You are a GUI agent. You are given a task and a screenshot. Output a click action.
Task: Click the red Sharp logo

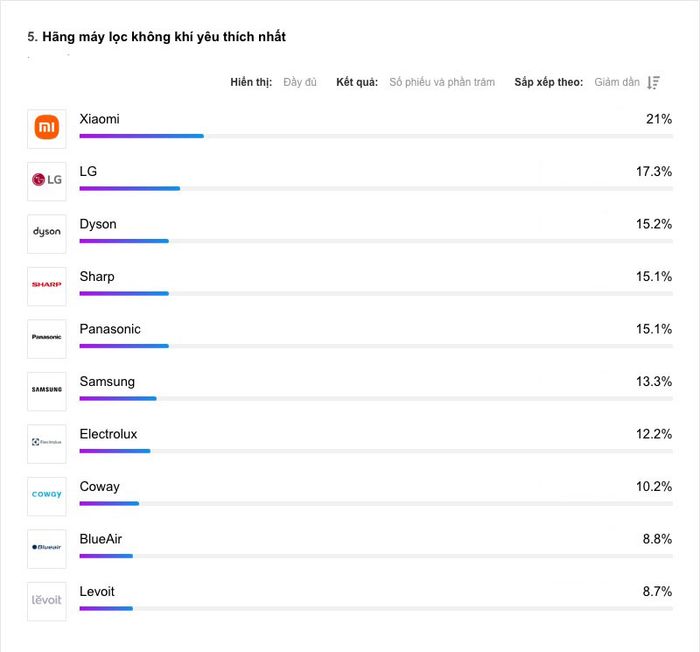47,286
